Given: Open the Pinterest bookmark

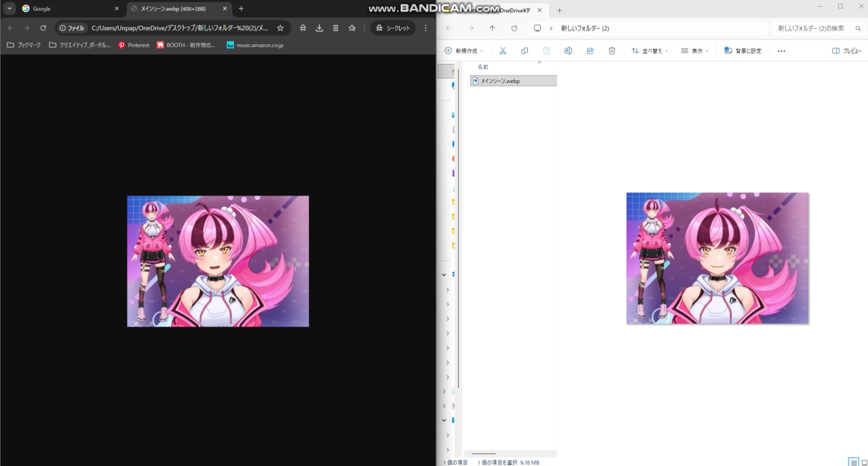Looking at the screenshot, I should (134, 46).
